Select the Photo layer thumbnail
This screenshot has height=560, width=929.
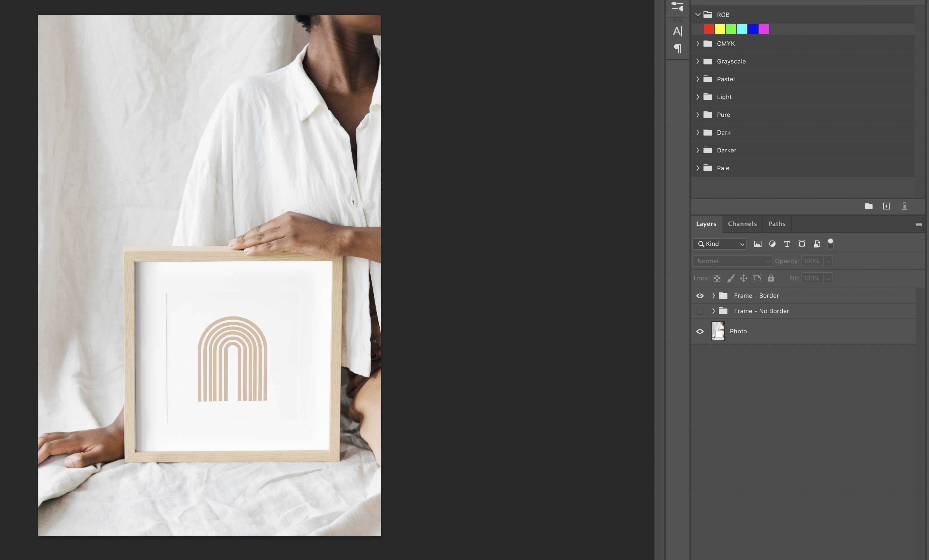click(x=718, y=331)
